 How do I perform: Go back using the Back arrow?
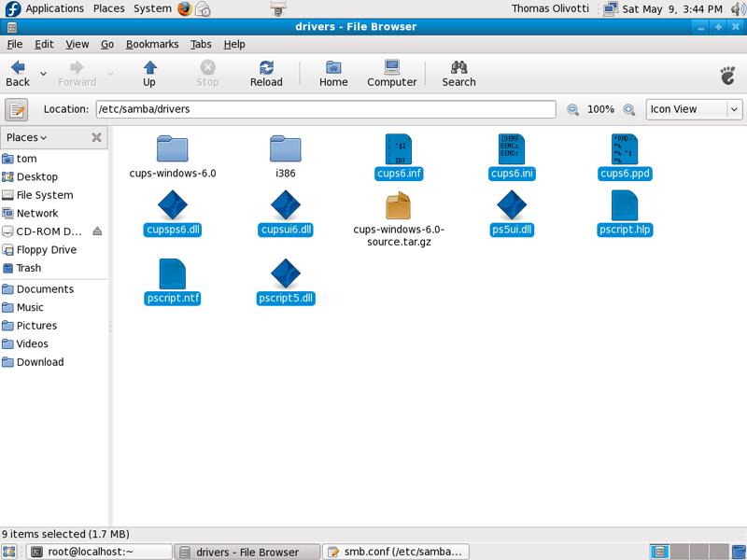(x=18, y=74)
